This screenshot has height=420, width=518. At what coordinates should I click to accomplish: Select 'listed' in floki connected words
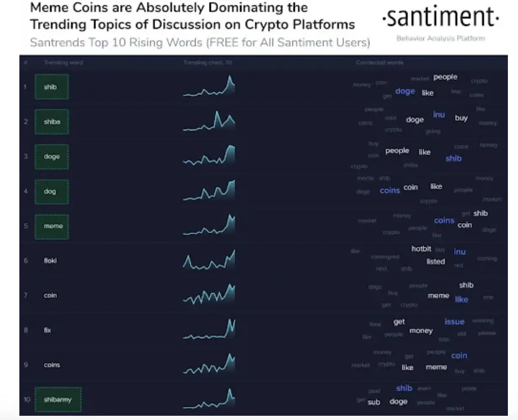(435, 261)
